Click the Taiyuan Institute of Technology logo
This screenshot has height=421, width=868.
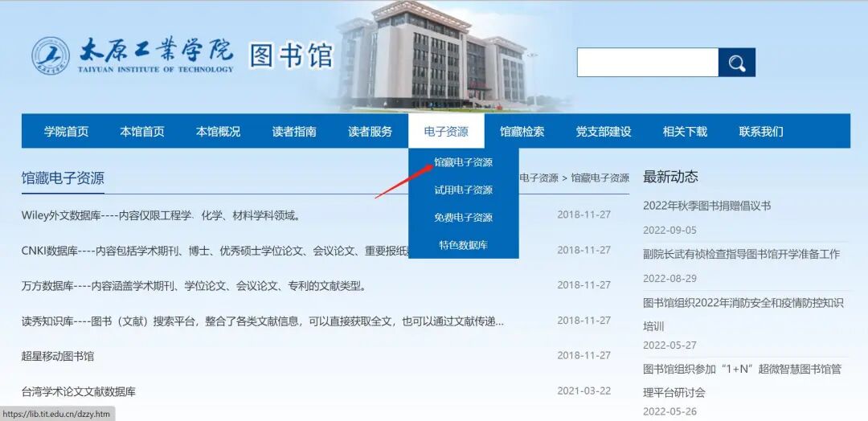(x=133, y=56)
